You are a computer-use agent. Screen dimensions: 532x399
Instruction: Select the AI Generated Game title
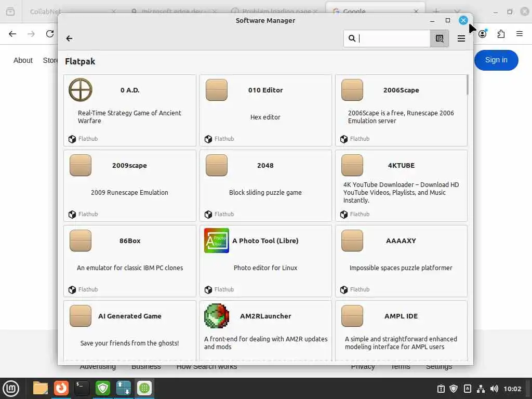tap(129, 316)
